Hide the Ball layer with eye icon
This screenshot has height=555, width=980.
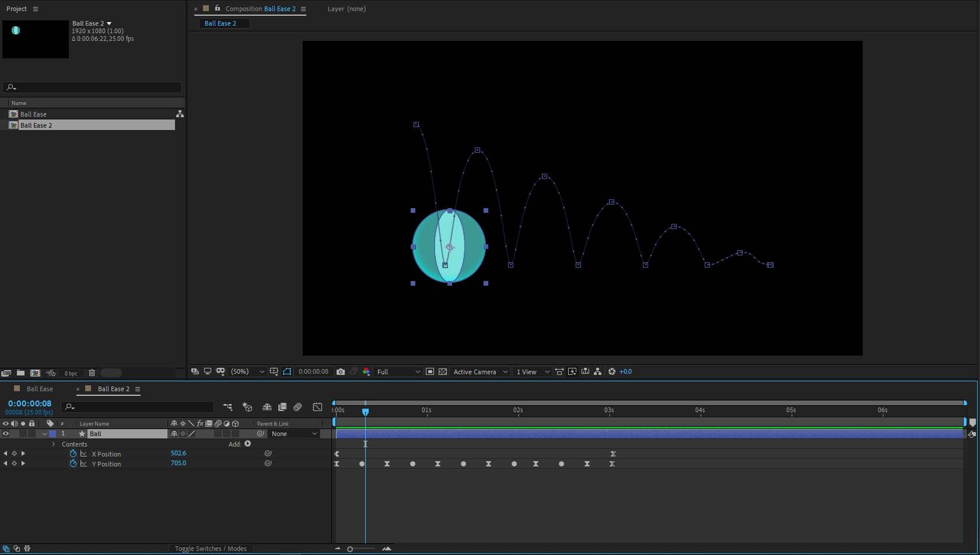6,434
